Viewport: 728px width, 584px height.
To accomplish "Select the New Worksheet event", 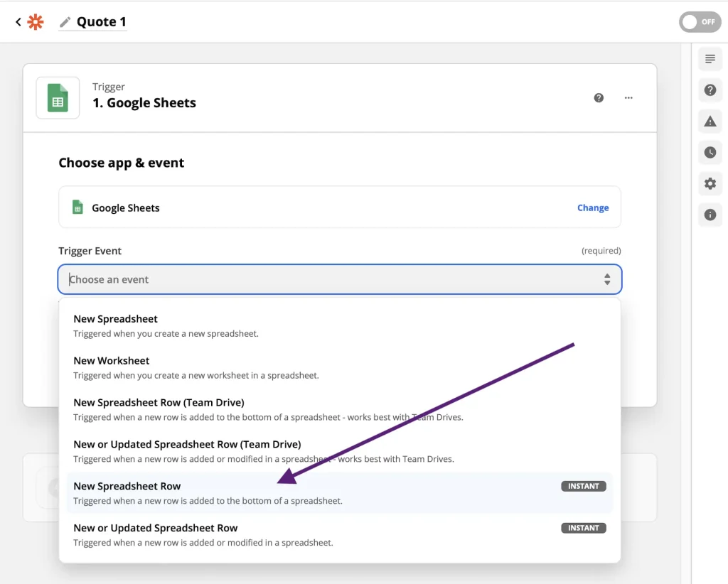I will point(340,367).
